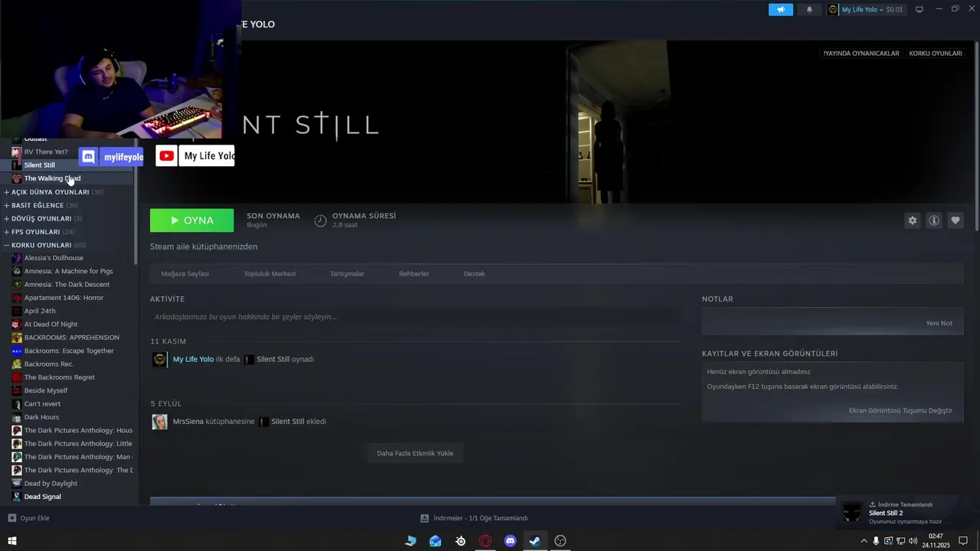The height and width of the screenshot is (551, 980).
Task: Click My Life Yolo link in 11 Kasım activity
Action: pos(193,360)
